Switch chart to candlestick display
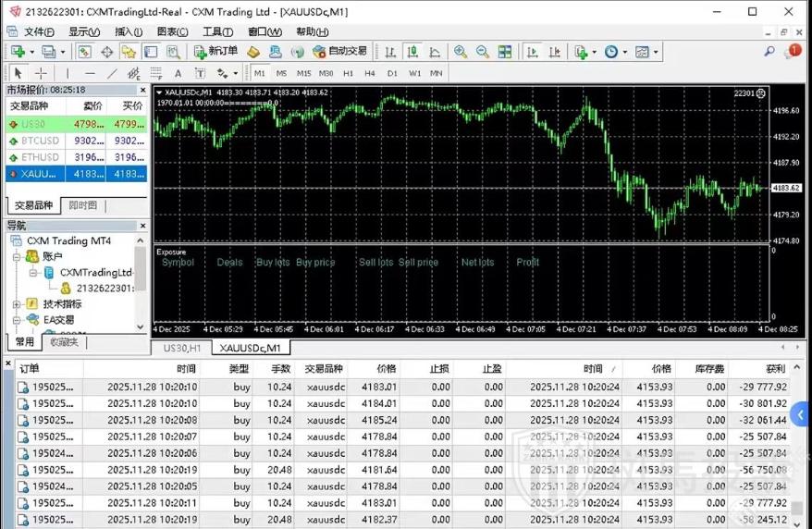 coord(411,52)
